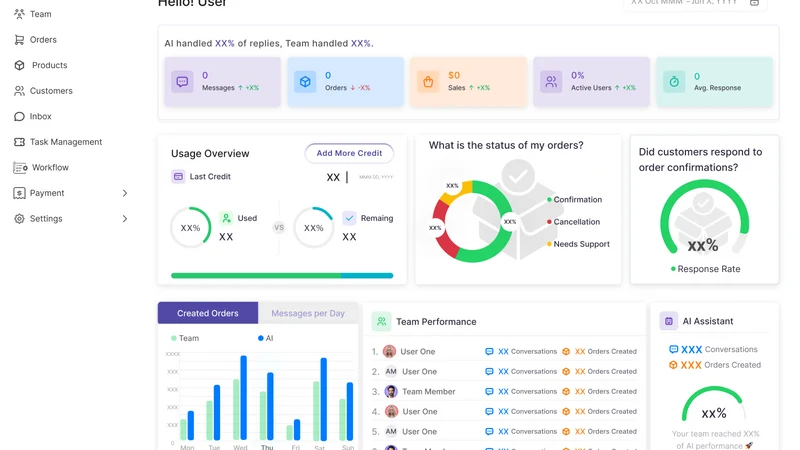Image resolution: width=800 pixels, height=450 pixels.
Task: Click the Team Performance header icon
Action: coord(381,322)
